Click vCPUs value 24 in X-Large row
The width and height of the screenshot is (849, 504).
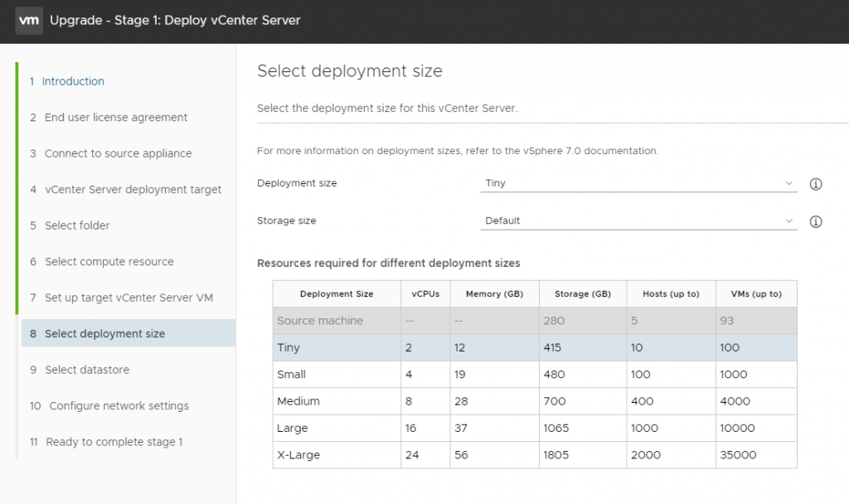point(412,455)
